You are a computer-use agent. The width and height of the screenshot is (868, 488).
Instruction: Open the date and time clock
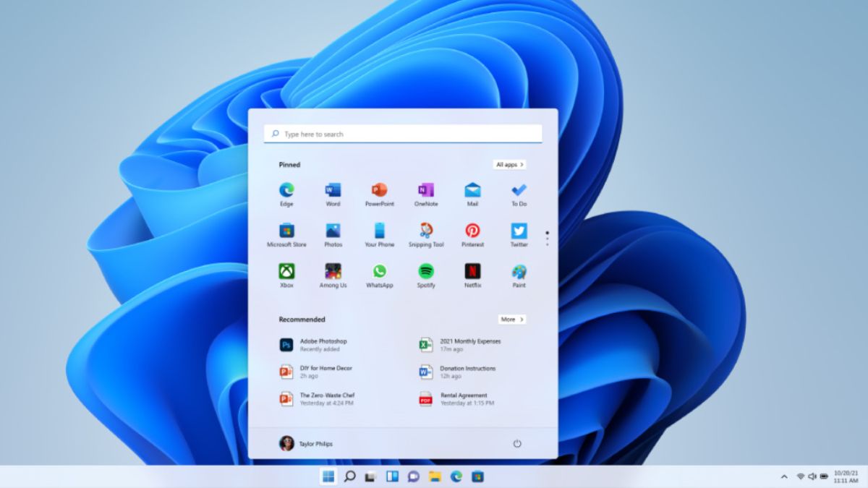(846, 476)
